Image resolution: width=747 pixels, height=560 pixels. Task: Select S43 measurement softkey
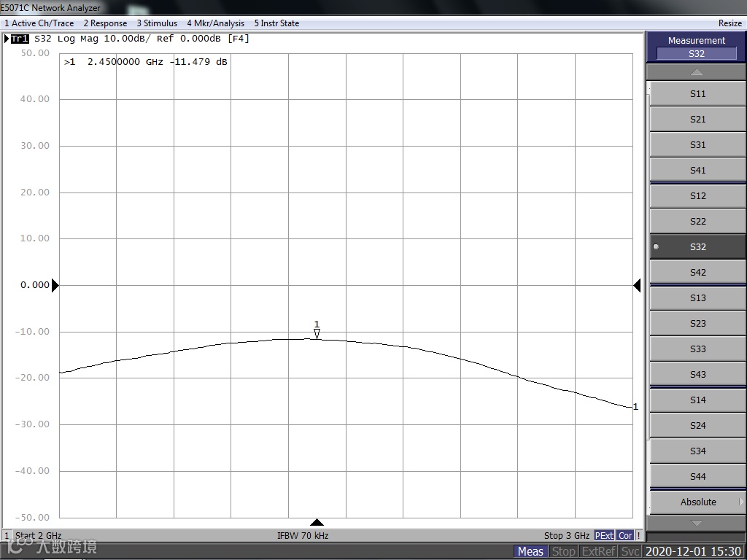tap(697, 375)
